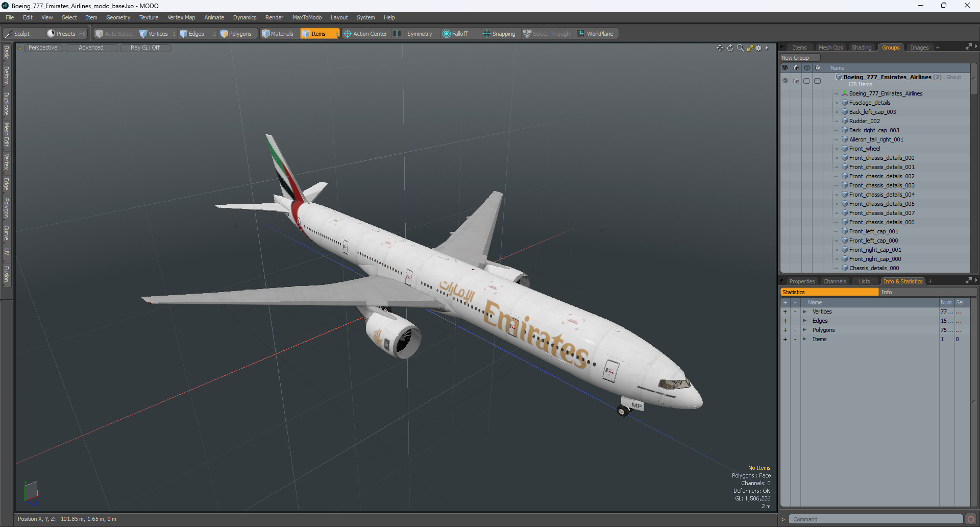This screenshot has height=527, width=980.
Task: Add a new tab next to Images
Action: [x=938, y=47]
